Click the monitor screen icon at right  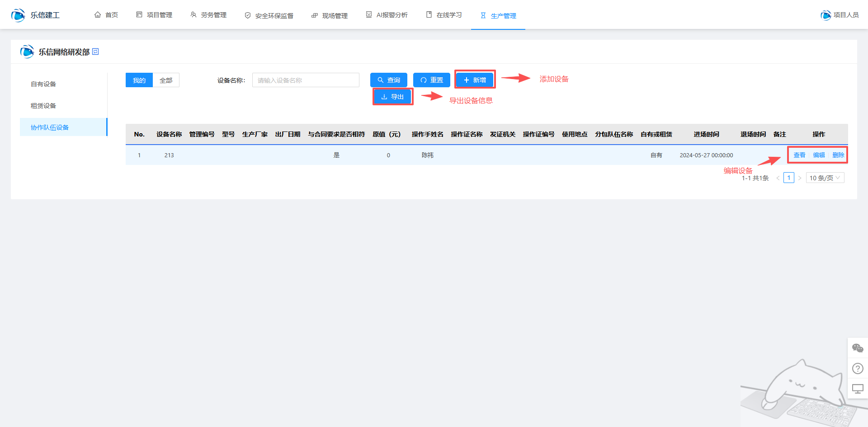(857, 389)
